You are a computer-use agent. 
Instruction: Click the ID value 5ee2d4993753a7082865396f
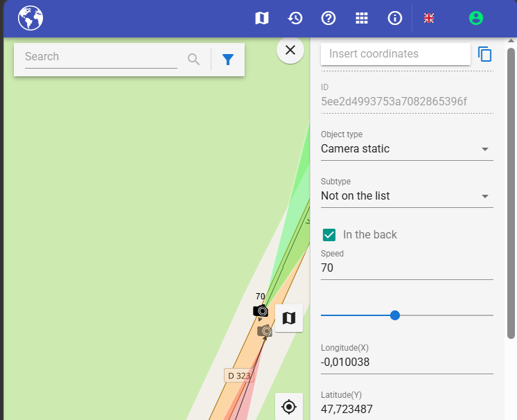(x=394, y=102)
